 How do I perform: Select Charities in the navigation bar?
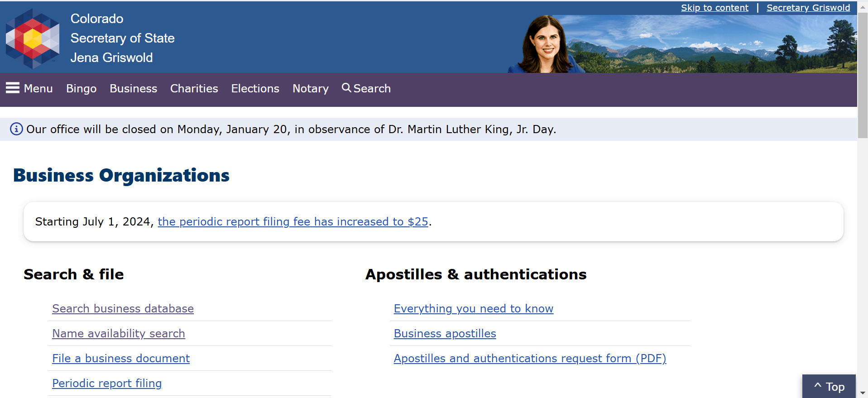(194, 88)
